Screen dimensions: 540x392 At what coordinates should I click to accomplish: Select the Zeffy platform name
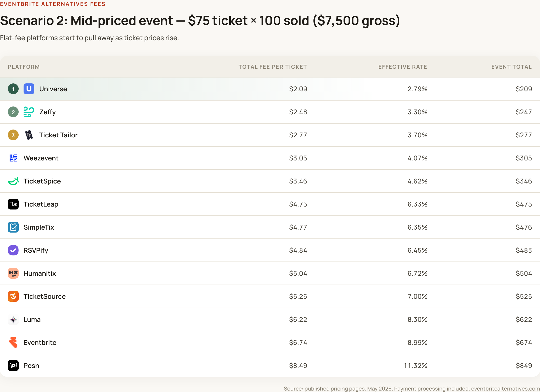coord(48,112)
